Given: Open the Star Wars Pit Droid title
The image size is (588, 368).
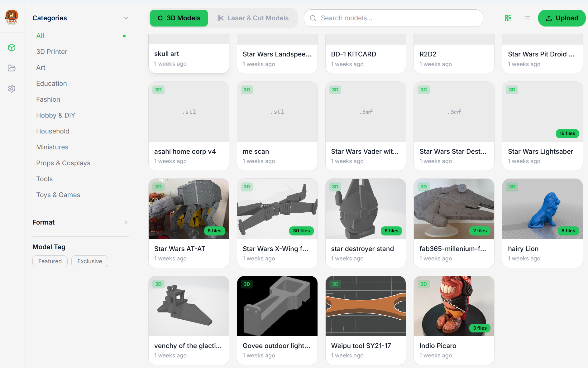Looking at the screenshot, I should pyautogui.click(x=541, y=54).
